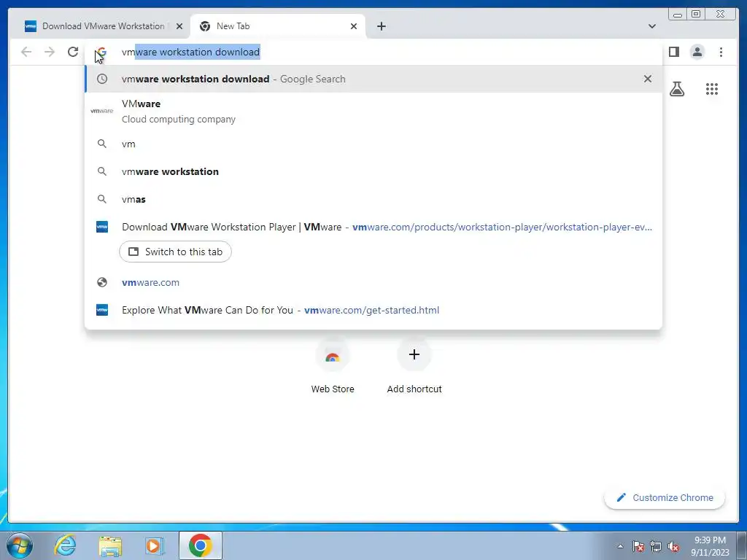Open the Windows Start menu
This screenshot has height=560, width=747.
tap(20, 545)
